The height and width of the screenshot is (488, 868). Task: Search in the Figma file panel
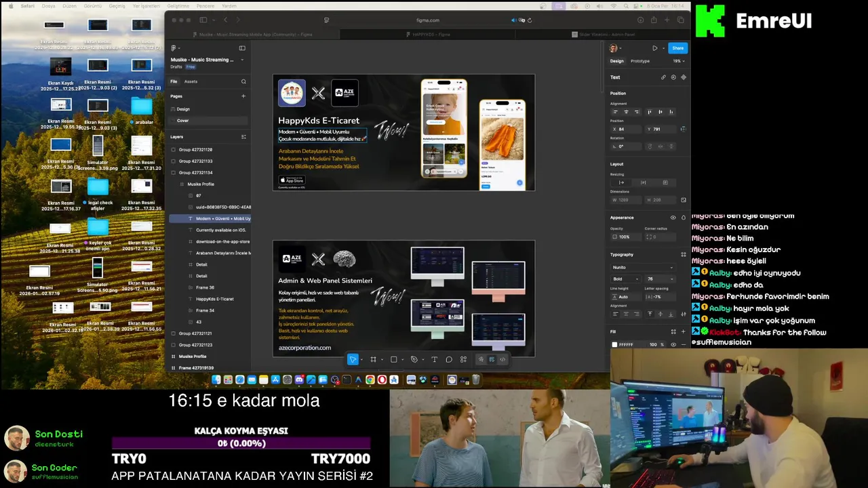click(x=243, y=81)
